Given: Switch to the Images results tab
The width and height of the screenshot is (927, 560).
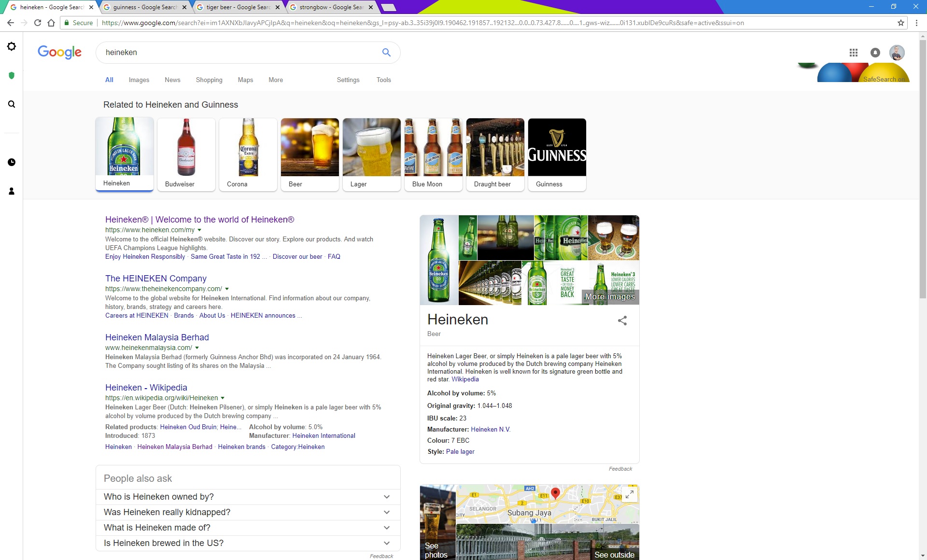Looking at the screenshot, I should [x=139, y=80].
